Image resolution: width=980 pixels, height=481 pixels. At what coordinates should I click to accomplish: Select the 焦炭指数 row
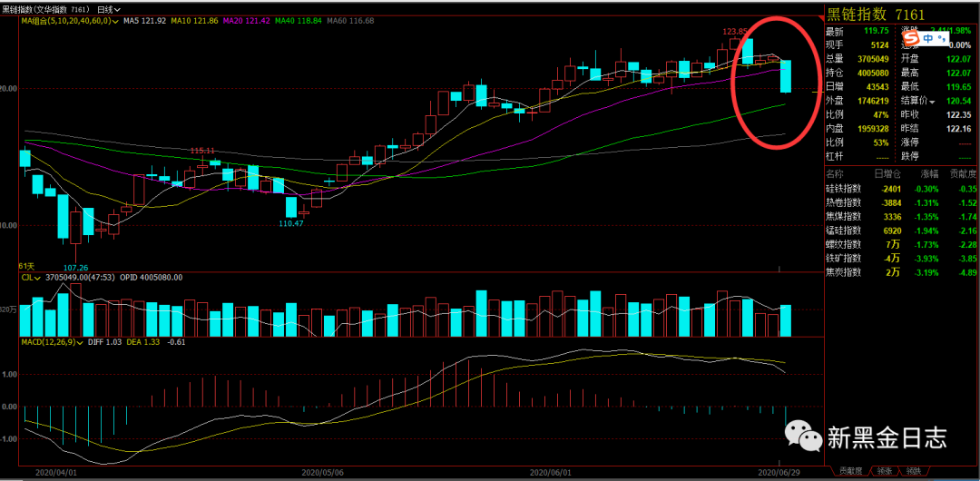[901, 272]
